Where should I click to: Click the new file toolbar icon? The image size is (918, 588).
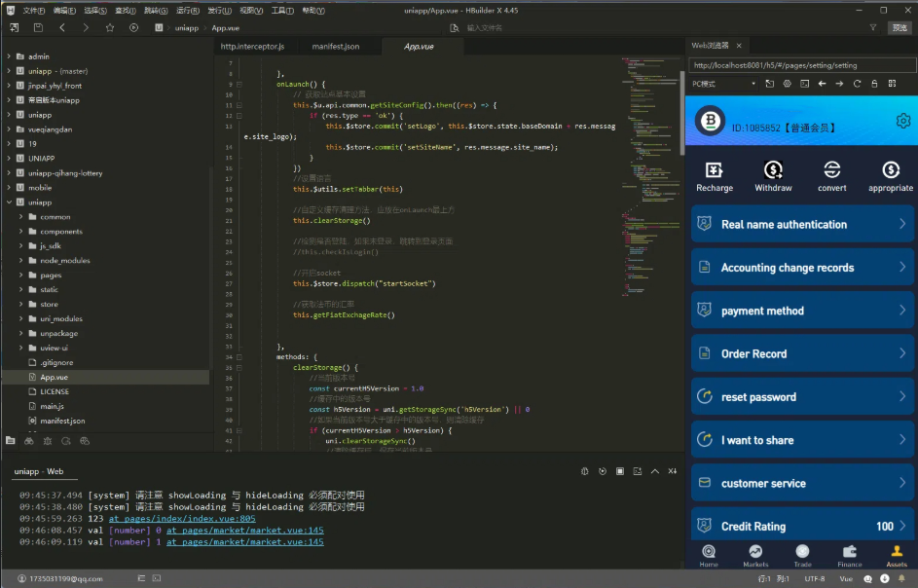(x=14, y=27)
